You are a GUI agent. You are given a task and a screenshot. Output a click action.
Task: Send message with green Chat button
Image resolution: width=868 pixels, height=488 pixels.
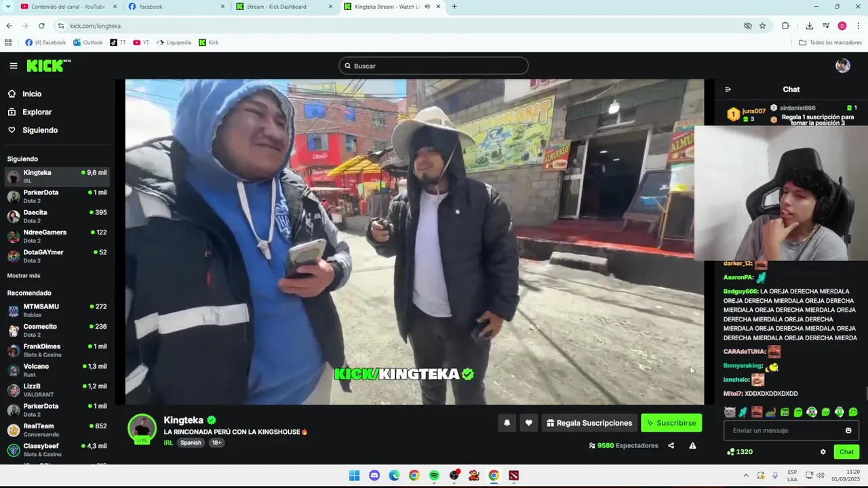point(846,452)
